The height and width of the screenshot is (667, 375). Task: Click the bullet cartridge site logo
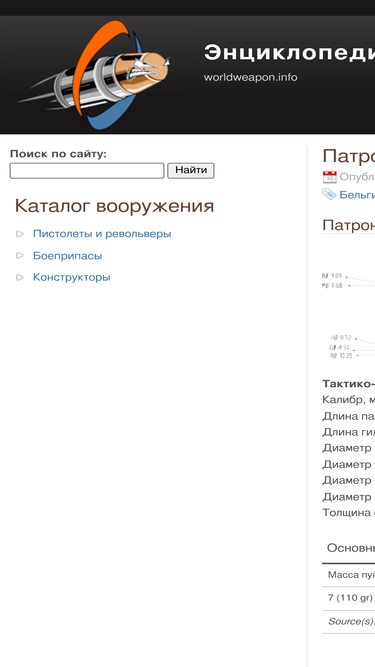coord(94,75)
